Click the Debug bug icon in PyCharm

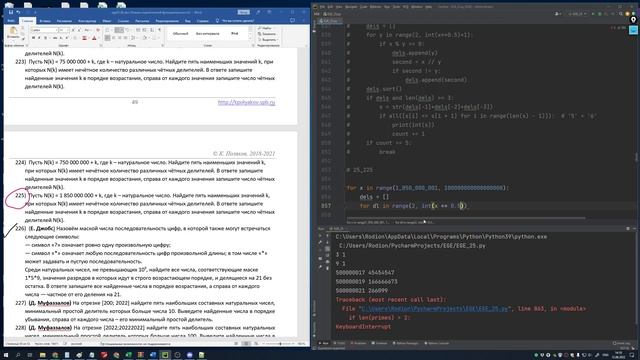click(x=600, y=14)
